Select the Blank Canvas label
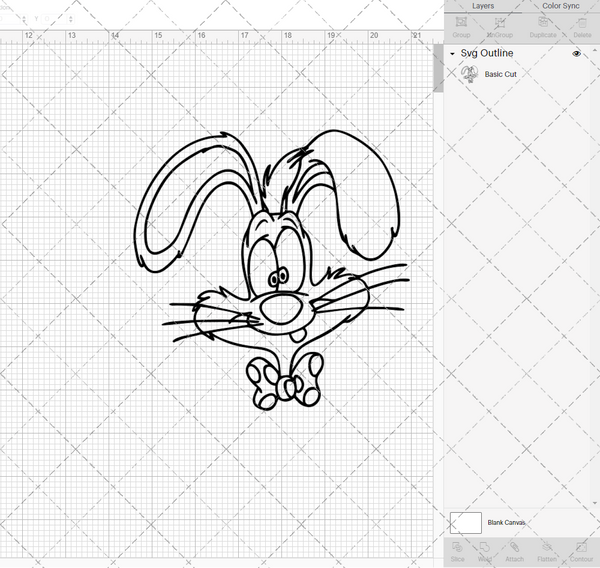Screen dimensions: 600x568 [x=506, y=522]
